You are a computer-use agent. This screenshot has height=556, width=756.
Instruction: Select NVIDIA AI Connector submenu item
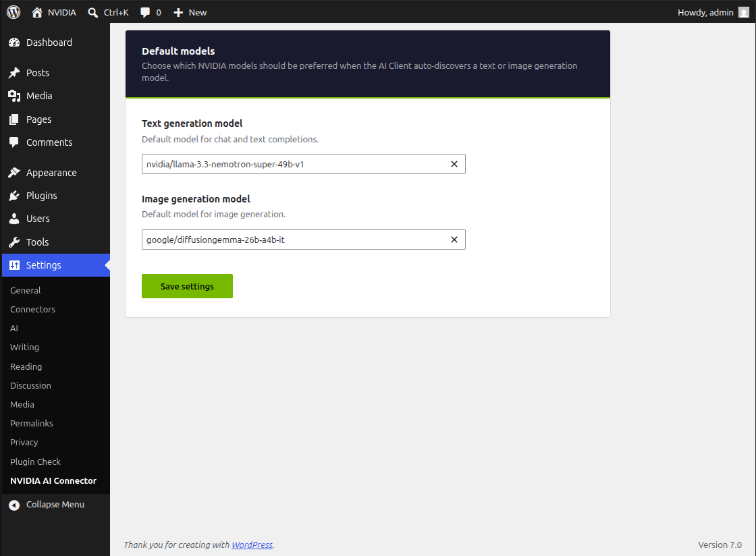(x=53, y=481)
